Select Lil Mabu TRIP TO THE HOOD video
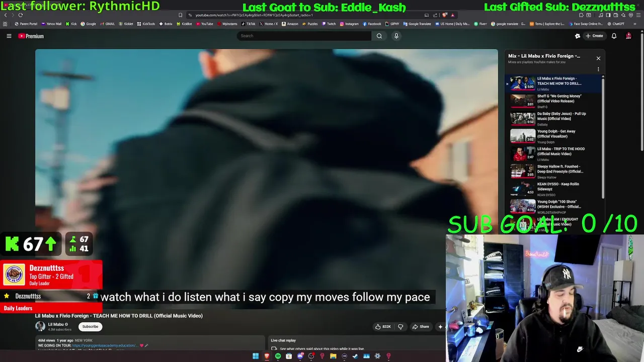Screen dimensions: 644x362 (x=553, y=154)
